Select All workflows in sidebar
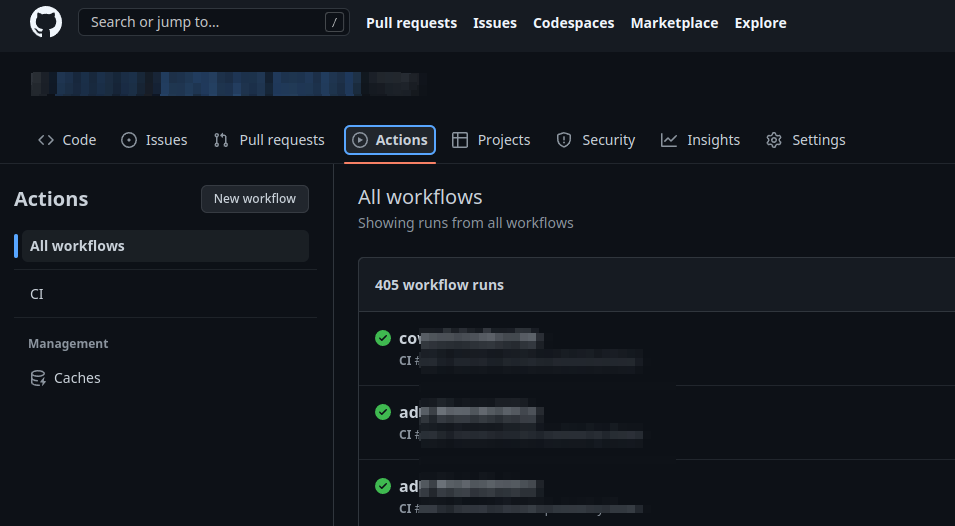Screen dimensions: 955x526 pyautogui.click(x=165, y=246)
